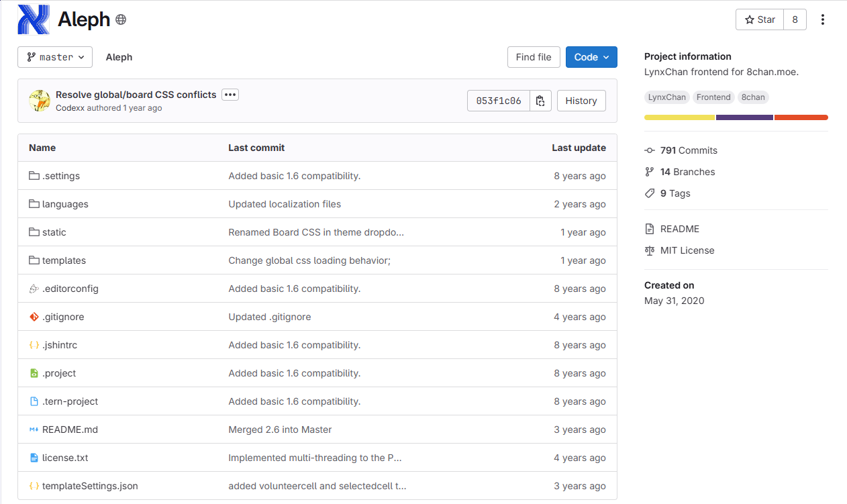Open the .gitignore file

[63, 317]
